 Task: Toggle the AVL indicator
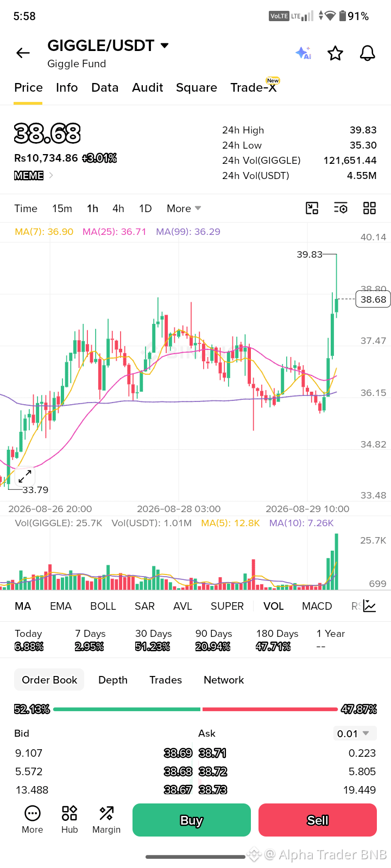[x=182, y=606]
